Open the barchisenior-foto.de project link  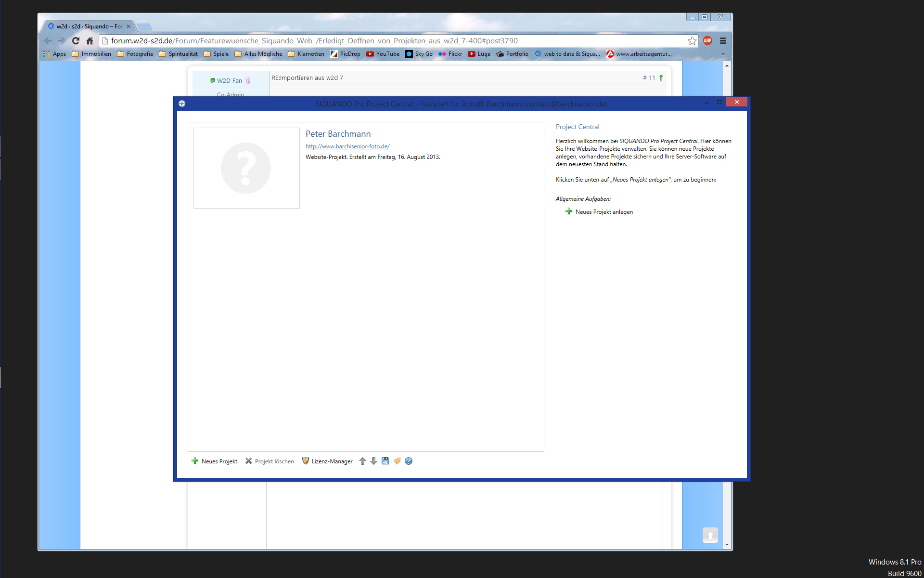tap(347, 146)
